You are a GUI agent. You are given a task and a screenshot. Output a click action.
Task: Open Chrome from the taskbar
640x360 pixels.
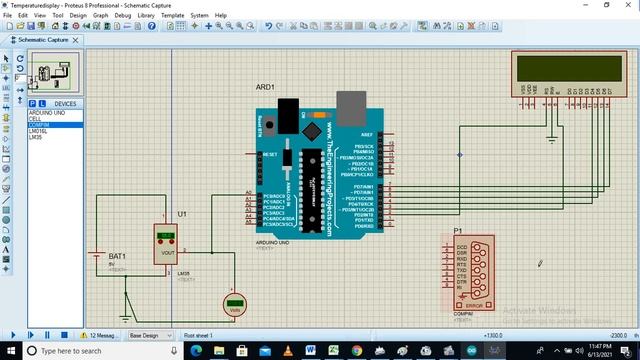(x=357, y=351)
